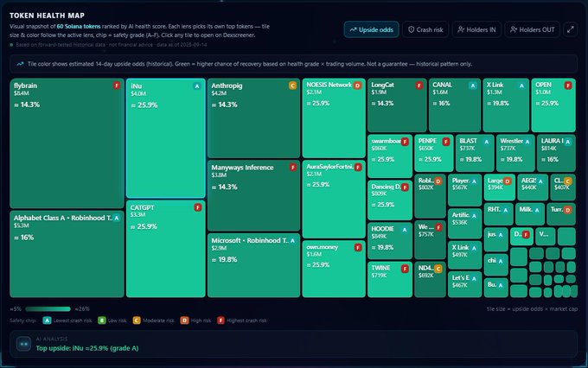Click the B legend chip Low risk
This screenshot has width=588, height=368.
102,320
